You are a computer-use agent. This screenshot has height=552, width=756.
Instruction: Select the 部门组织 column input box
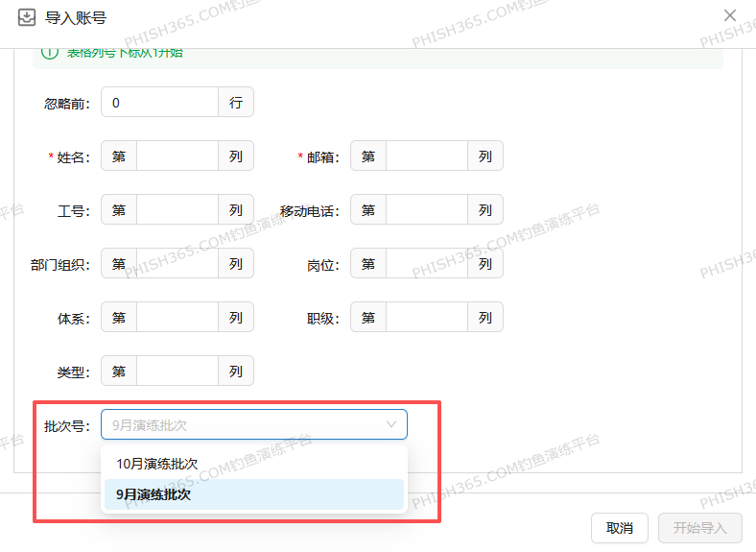[177, 264]
